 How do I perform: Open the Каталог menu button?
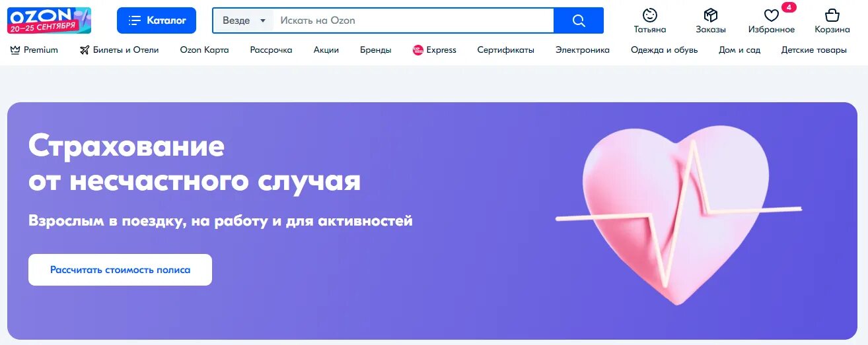coord(157,20)
